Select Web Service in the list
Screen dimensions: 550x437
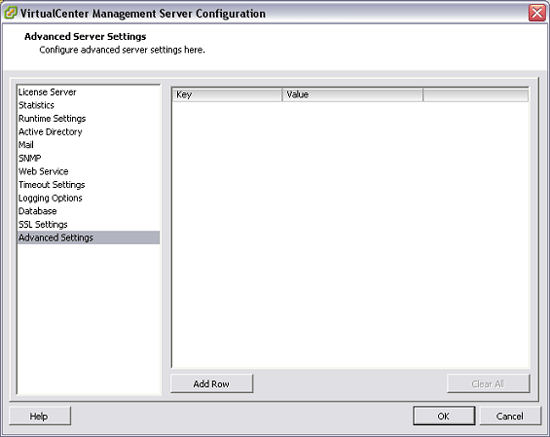pyautogui.click(x=43, y=172)
